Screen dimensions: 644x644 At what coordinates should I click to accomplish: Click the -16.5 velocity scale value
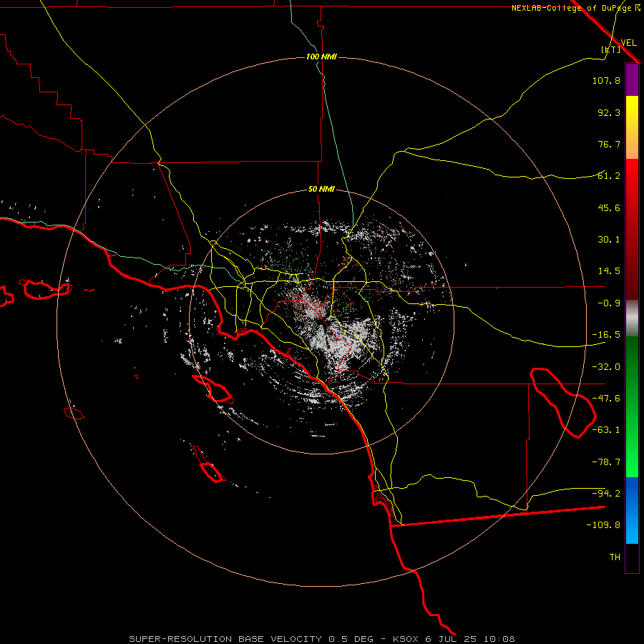pos(606,335)
